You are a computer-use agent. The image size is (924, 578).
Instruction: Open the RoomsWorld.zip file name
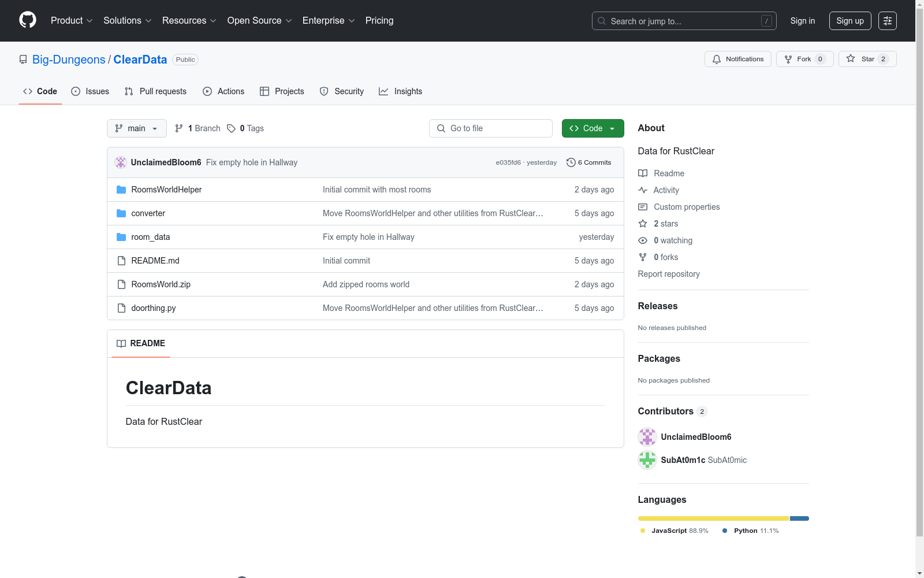[x=161, y=284]
